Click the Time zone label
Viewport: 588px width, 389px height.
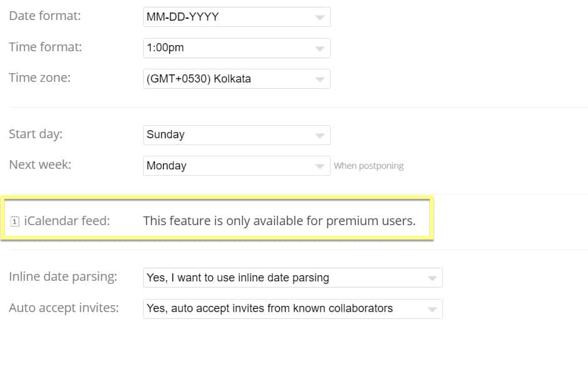40,78
